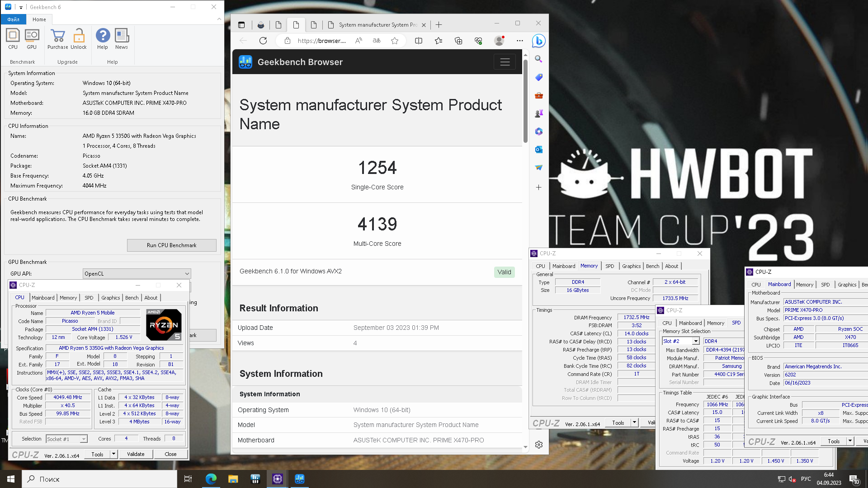868x488 pixels.
Task: Switch to Bench tab in left CPU-Z
Action: tap(132, 298)
